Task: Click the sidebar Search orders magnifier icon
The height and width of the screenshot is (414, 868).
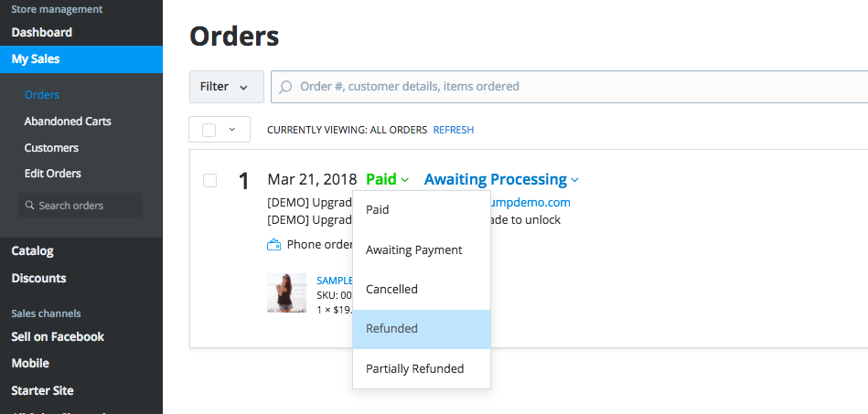Action: tap(30, 206)
